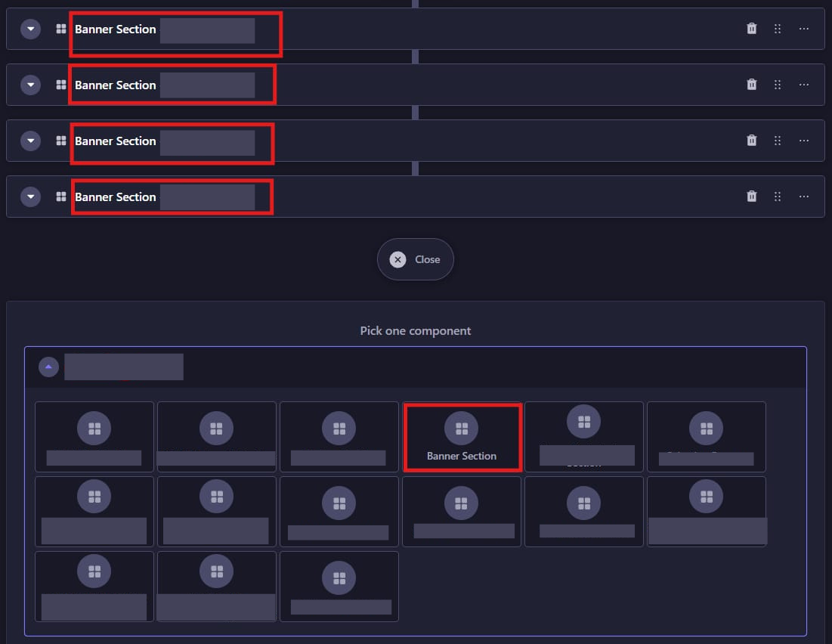Delete the last Banner Section component
The height and width of the screenshot is (644, 832).
(751, 197)
